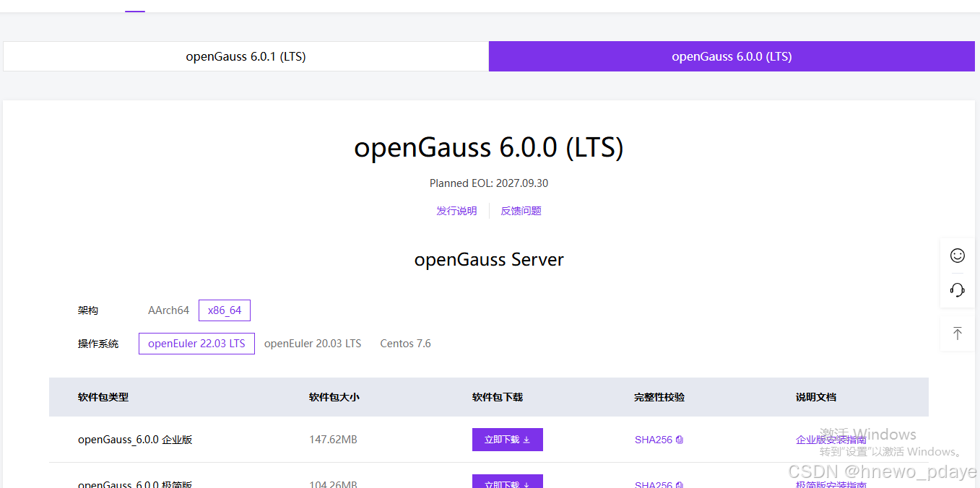Choose the AArch64 architecture option
Image resolution: width=980 pixels, height=488 pixels.
tap(168, 310)
